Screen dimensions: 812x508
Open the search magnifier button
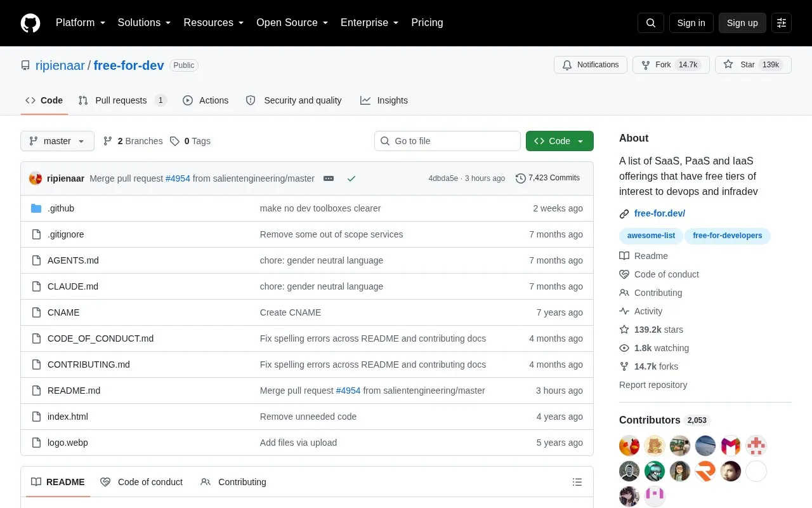[x=651, y=23]
